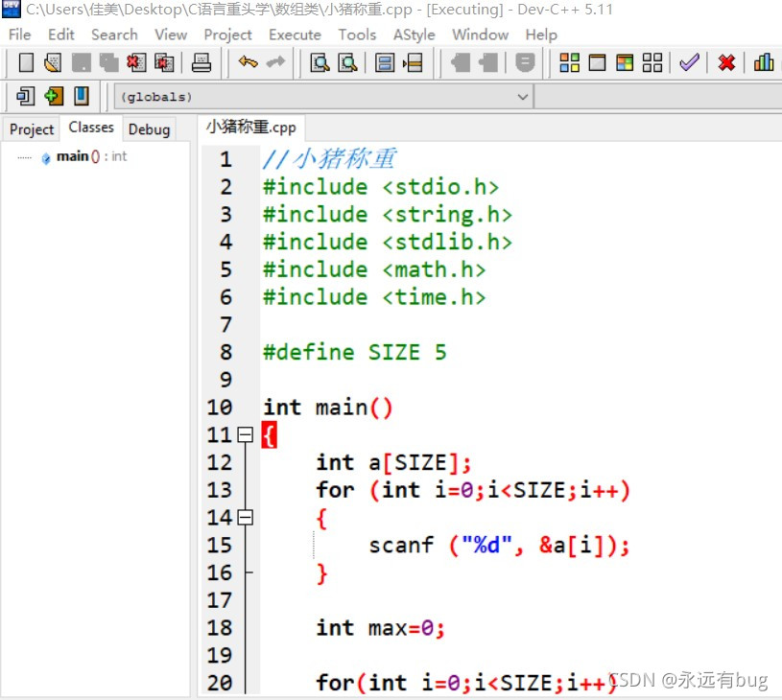The image size is (782, 700).
Task: Open the Search menu
Action: coord(114,35)
